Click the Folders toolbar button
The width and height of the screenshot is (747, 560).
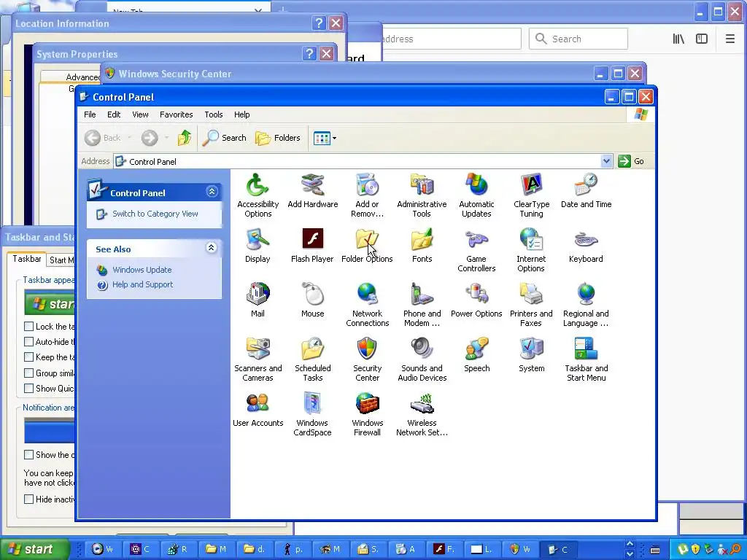[278, 138]
